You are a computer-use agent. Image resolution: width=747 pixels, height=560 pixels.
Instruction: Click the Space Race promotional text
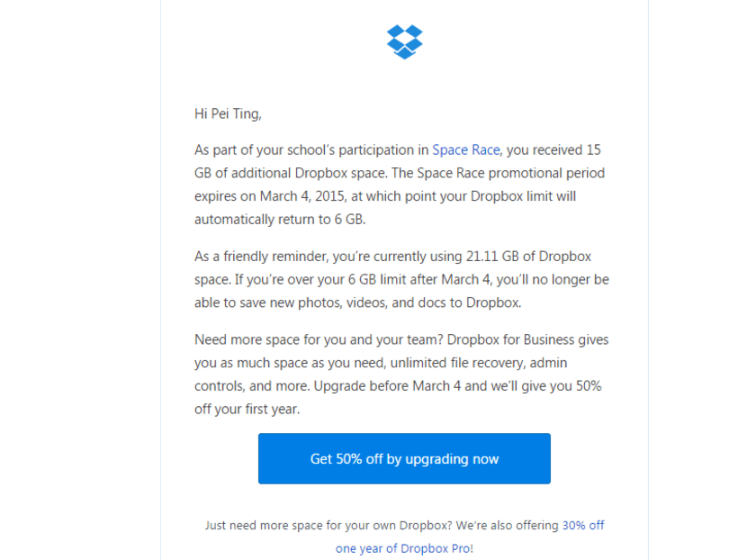465,149
